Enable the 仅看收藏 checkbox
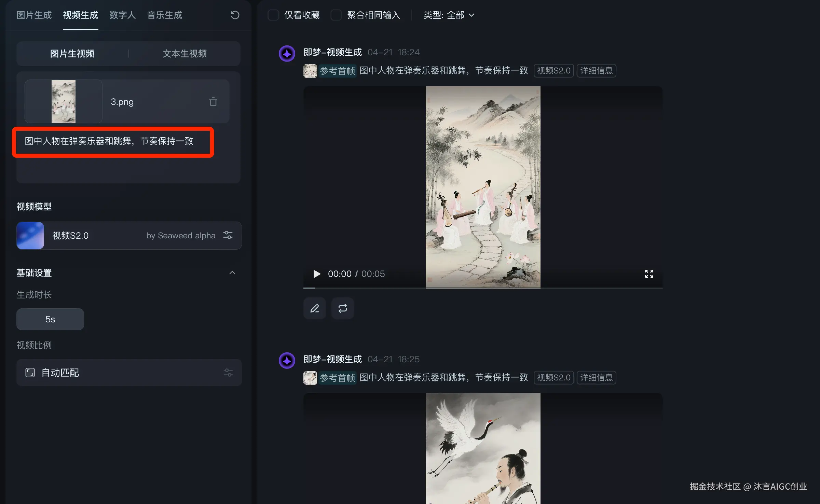 (273, 15)
